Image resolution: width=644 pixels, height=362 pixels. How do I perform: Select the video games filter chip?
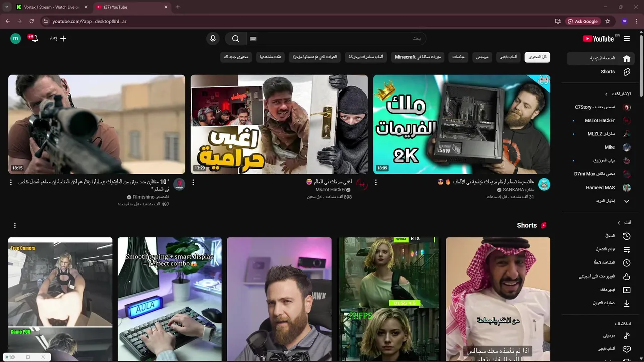(x=508, y=57)
